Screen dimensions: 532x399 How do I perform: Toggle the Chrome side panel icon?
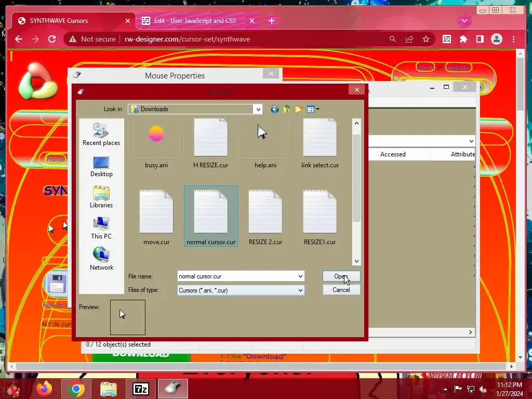[480, 39]
